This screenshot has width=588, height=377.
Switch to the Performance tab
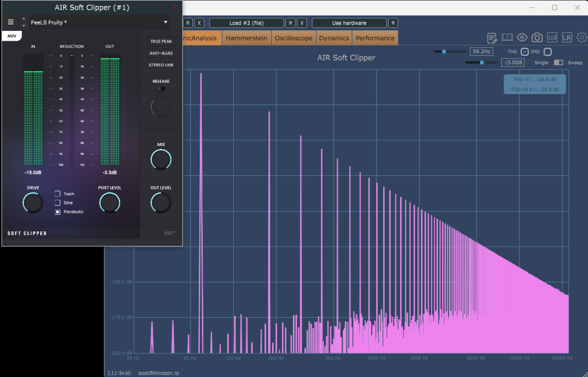tap(375, 38)
